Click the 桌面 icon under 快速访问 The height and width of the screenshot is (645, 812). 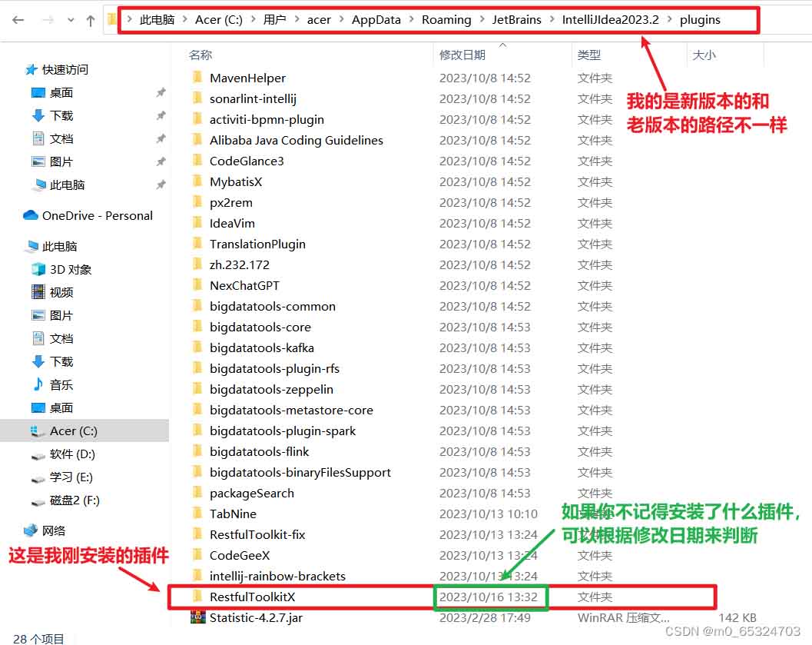point(38,93)
